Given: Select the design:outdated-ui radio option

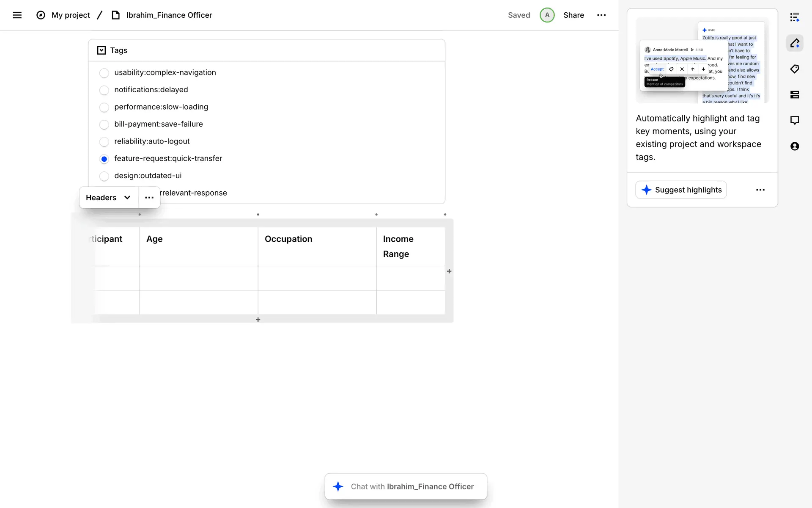Looking at the screenshot, I should 104,176.
